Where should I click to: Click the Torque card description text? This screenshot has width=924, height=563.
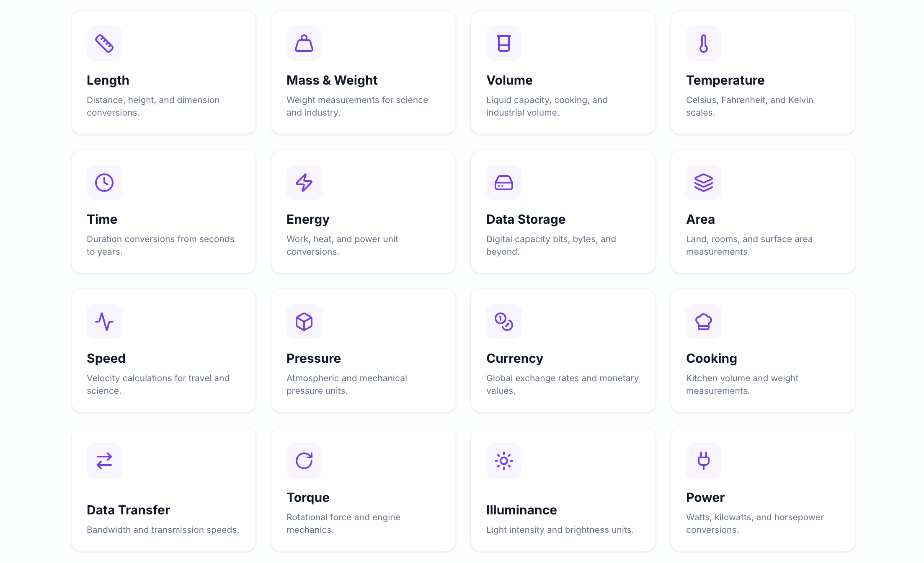(x=343, y=523)
